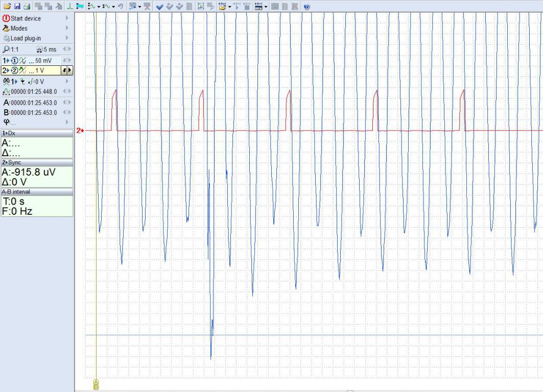Click the 5 ms time base value
The width and height of the screenshot is (543, 392).
[50, 50]
